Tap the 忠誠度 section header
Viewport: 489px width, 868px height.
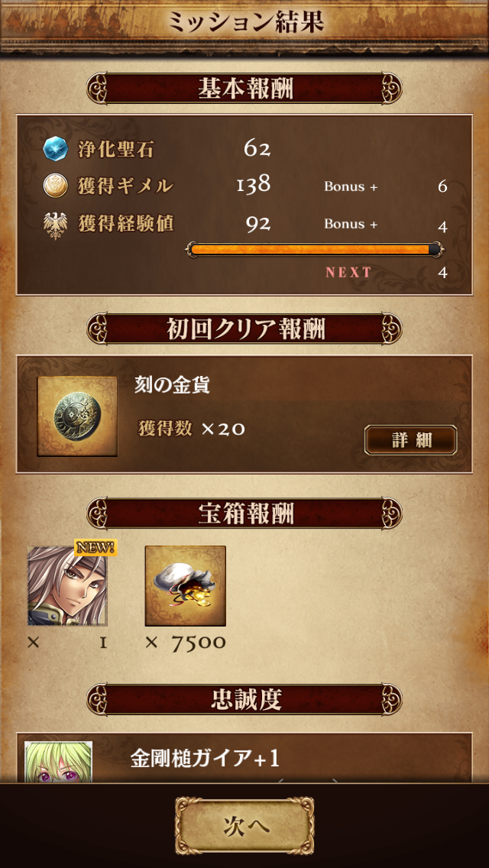click(244, 700)
